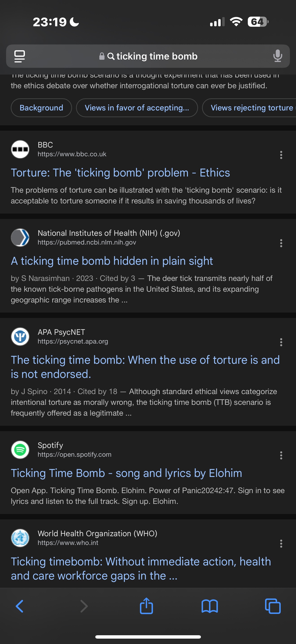Select the Background chip
The width and height of the screenshot is (296, 644).
[x=41, y=108]
